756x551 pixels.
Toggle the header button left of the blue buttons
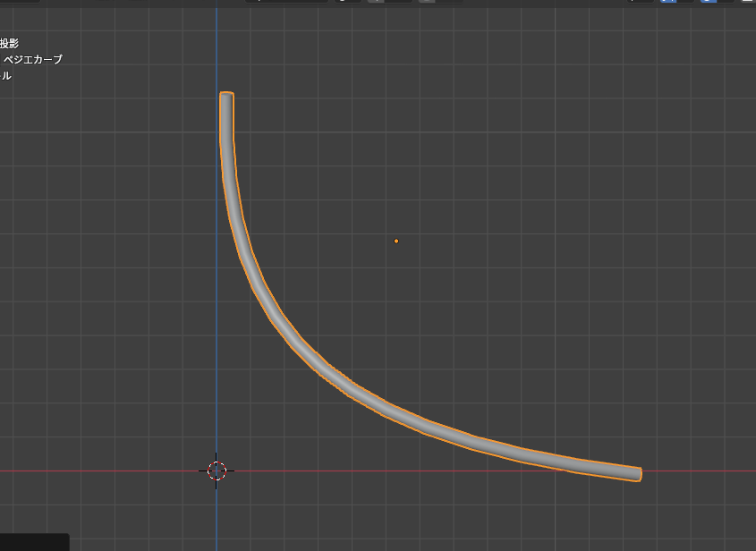[x=639, y=2]
